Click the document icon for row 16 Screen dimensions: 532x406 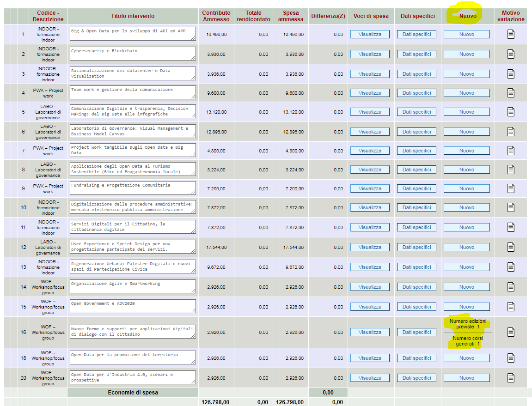click(x=511, y=332)
